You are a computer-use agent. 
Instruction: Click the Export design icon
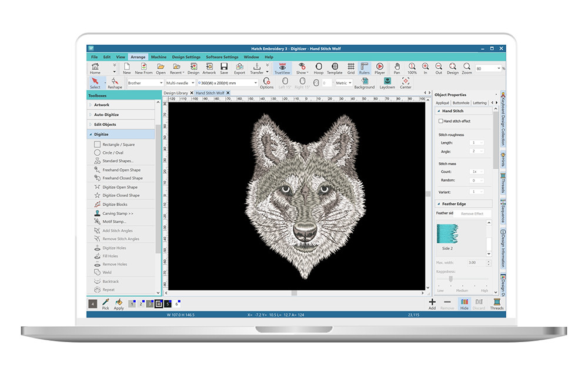[239, 68]
